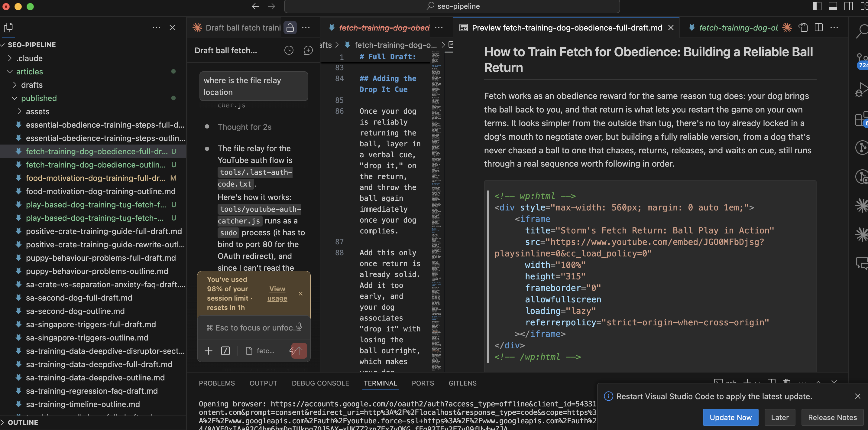868x430 pixels.
Task: Click the View usage link
Action: pos(277,293)
